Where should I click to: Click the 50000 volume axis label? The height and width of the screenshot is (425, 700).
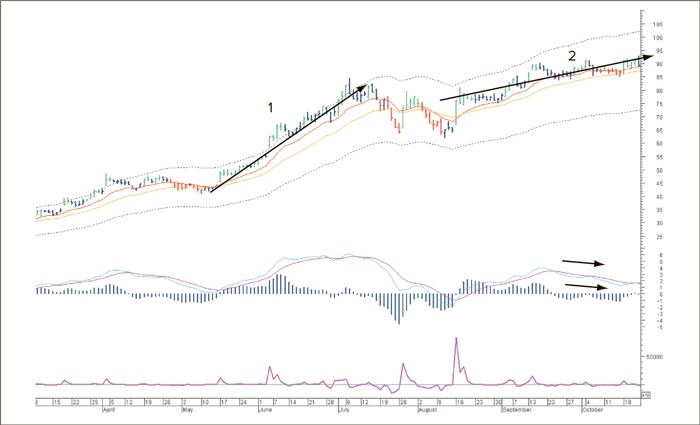657,355
